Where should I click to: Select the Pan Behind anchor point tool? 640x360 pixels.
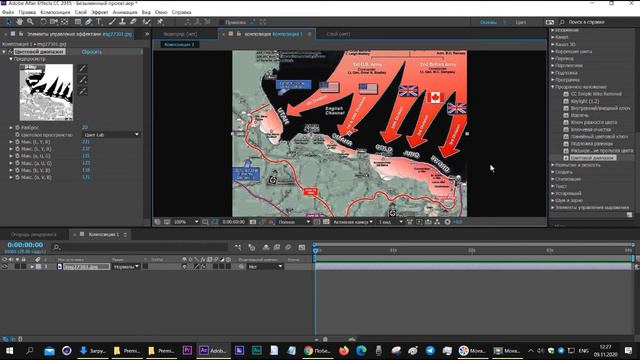(x=64, y=22)
